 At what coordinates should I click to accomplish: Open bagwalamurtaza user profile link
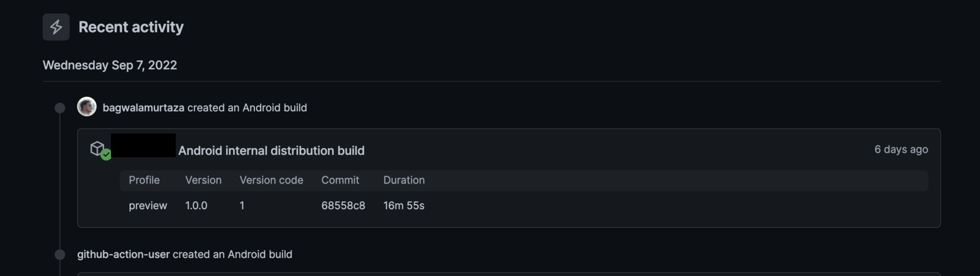tap(143, 107)
